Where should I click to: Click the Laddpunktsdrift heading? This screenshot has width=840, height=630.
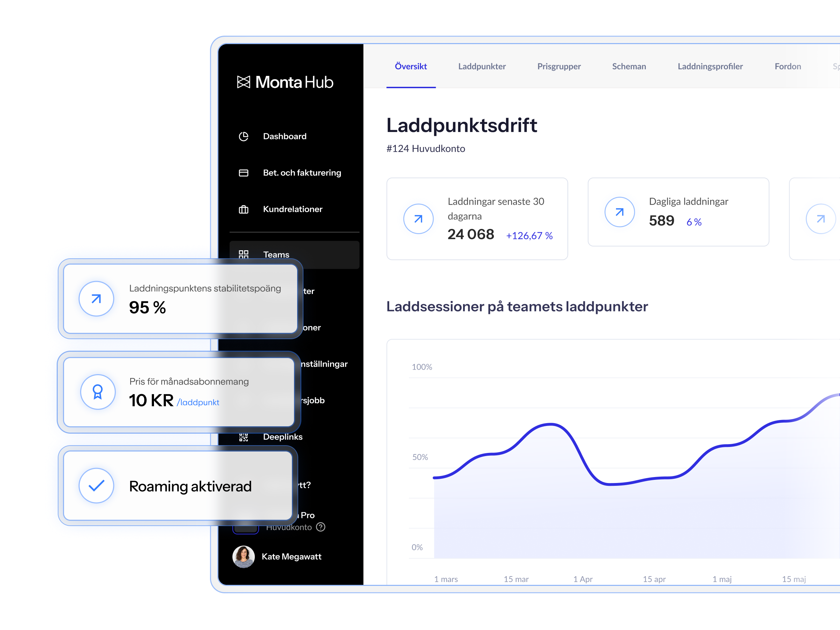pyautogui.click(x=462, y=125)
